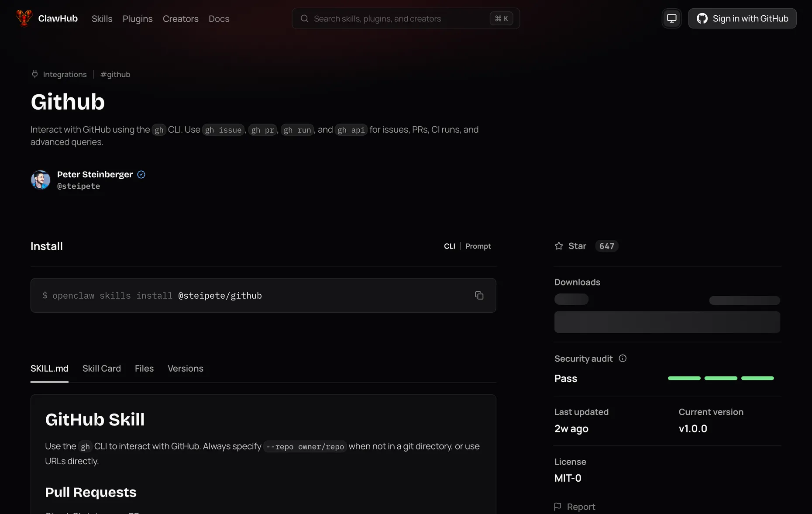Open the @steipete handle

click(79, 186)
